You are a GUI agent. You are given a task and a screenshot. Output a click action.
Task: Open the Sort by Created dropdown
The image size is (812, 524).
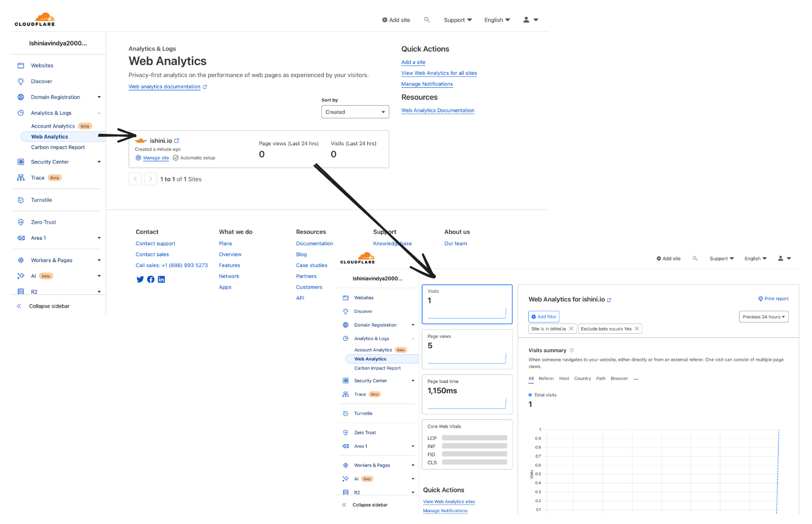click(x=355, y=112)
